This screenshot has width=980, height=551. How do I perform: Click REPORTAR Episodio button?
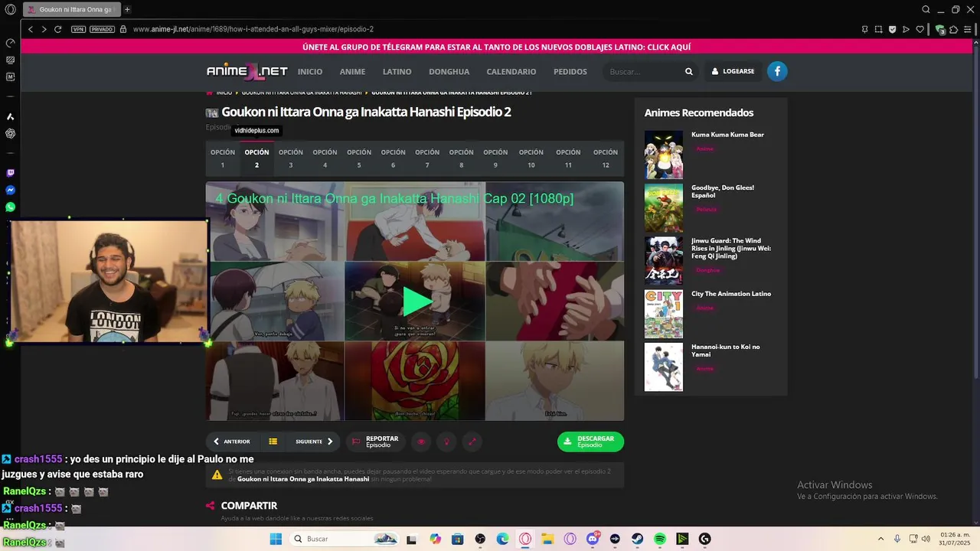point(375,442)
